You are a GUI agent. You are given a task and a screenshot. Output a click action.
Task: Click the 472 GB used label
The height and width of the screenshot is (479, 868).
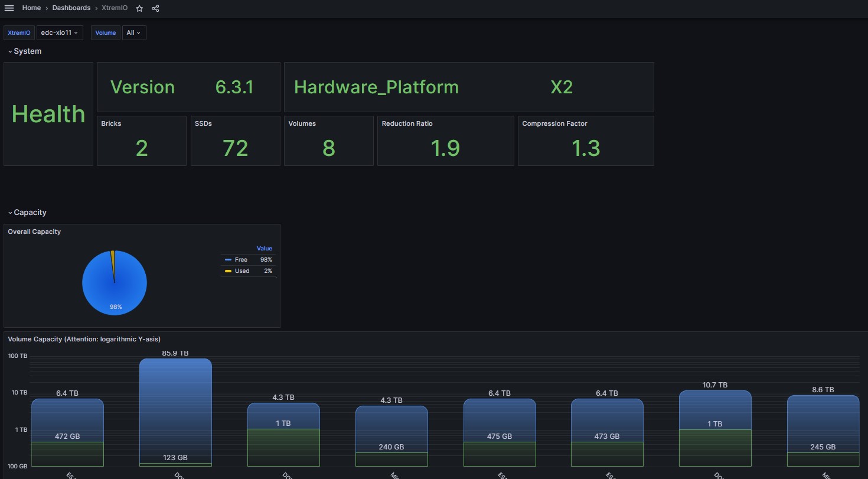67,436
